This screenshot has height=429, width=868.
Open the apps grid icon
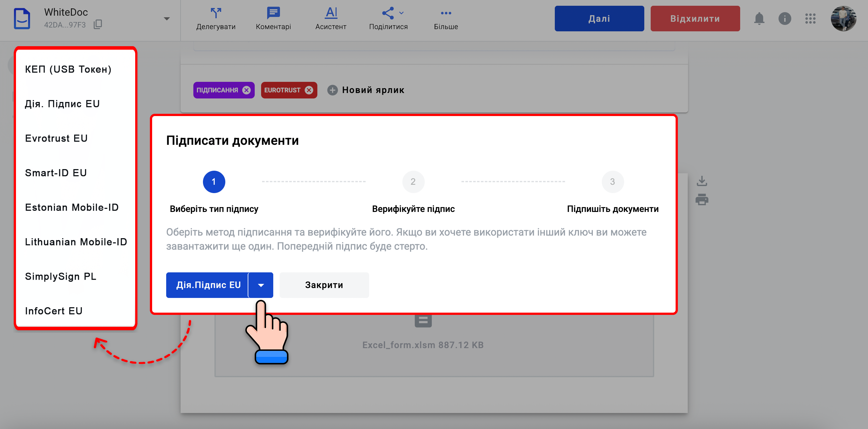pyautogui.click(x=810, y=19)
